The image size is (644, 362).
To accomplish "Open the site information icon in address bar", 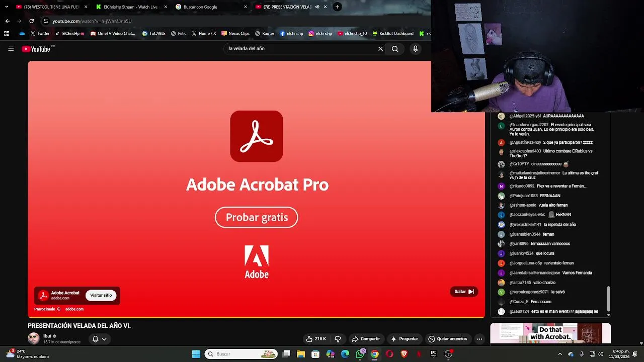I will [46, 21].
